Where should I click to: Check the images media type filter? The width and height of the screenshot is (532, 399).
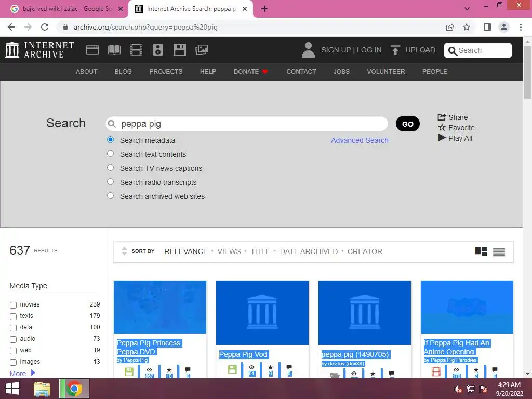[13, 362]
